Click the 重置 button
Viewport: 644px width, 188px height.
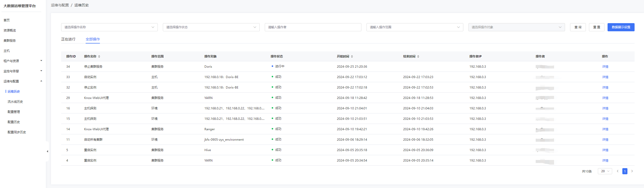pyautogui.click(x=597, y=27)
